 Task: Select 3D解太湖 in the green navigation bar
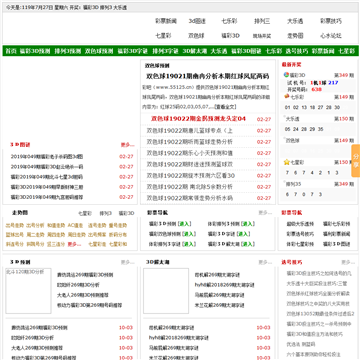click(x=195, y=51)
